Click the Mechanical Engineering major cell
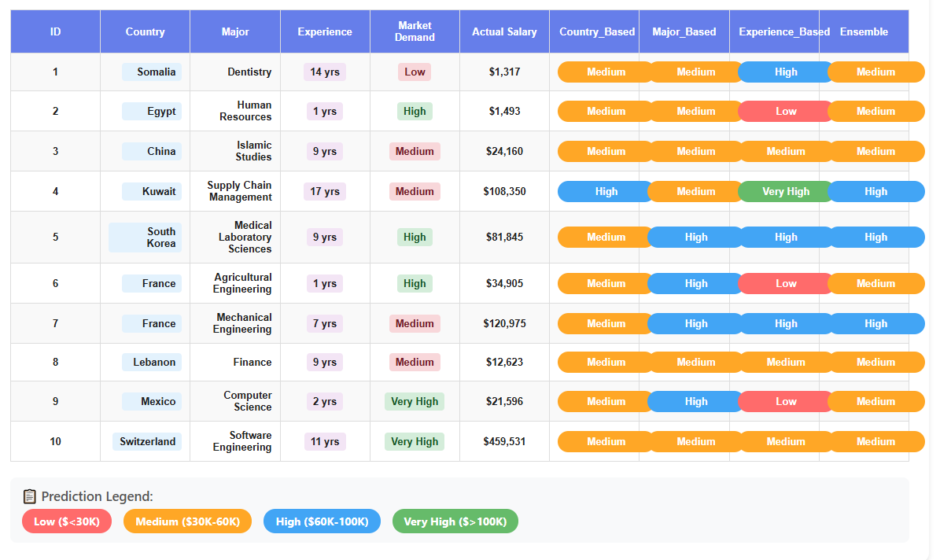Image resolution: width=951 pixels, height=560 pixels. pos(244,323)
